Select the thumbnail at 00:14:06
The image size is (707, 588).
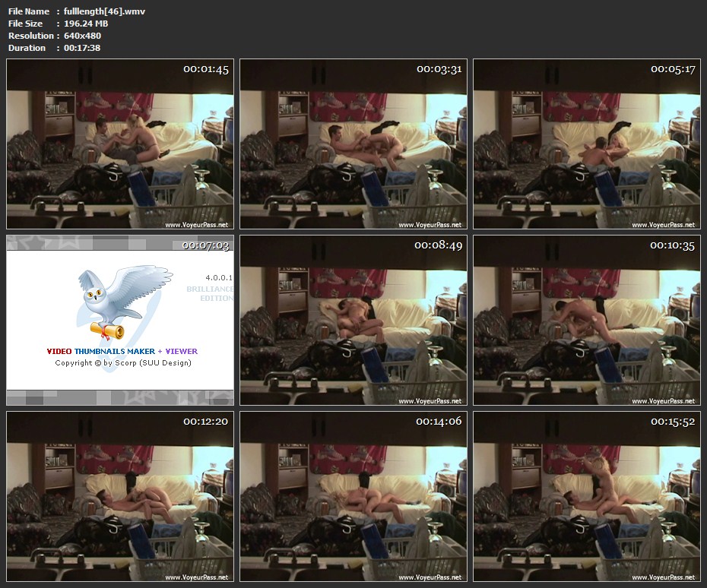coord(353,496)
